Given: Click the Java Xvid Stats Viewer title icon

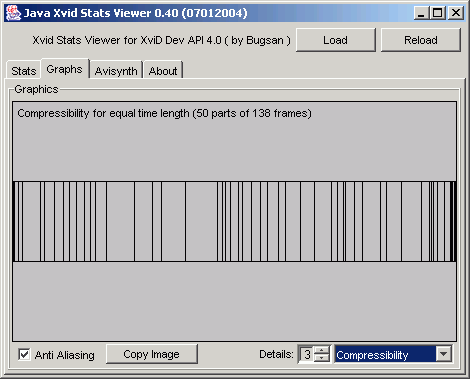Looking at the screenshot, I should point(13,13).
